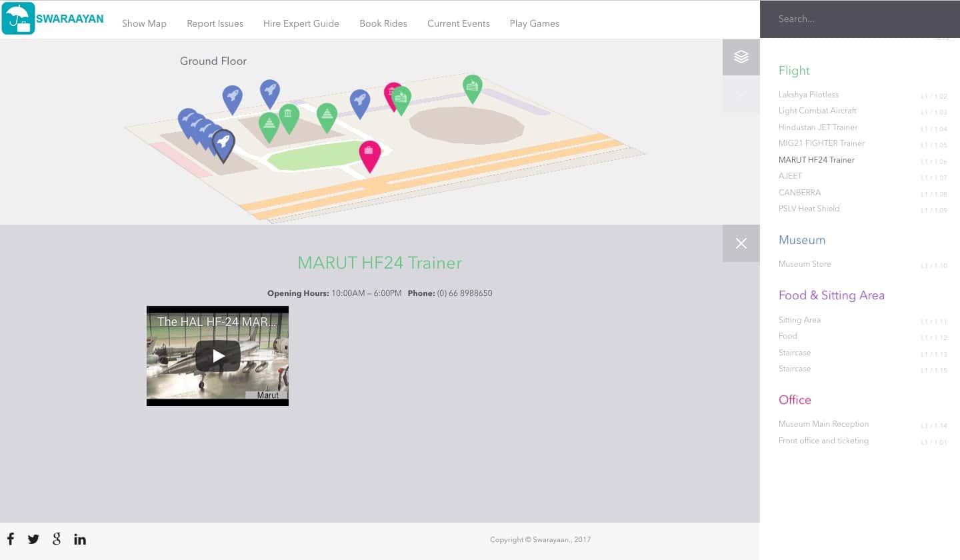Open the Twitter social link
This screenshot has height=560, width=960.
[33, 539]
